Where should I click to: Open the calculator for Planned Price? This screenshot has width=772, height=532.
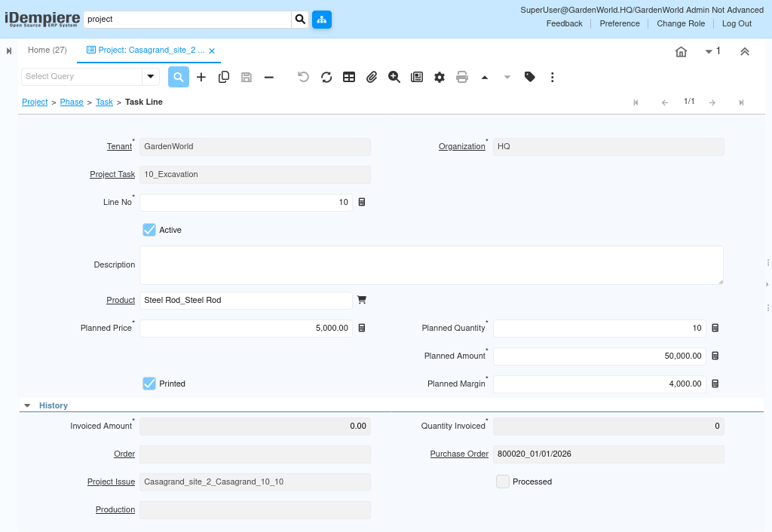tap(362, 328)
